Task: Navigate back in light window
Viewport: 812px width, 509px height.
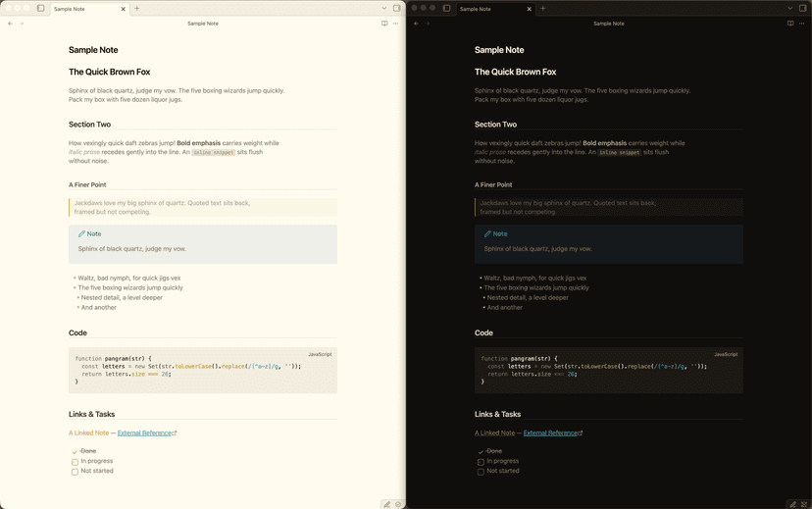Action: [x=11, y=24]
